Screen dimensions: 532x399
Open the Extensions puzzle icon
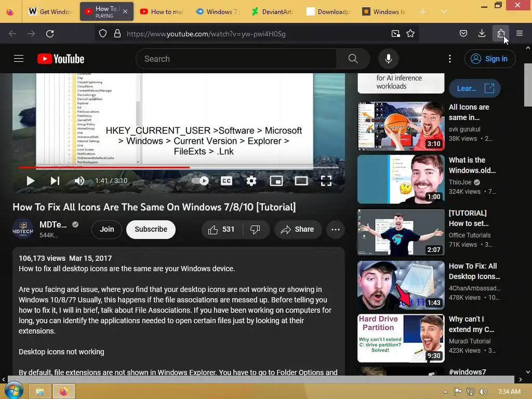pos(501,33)
